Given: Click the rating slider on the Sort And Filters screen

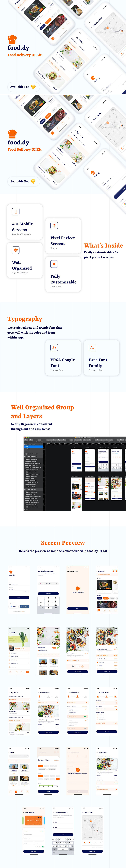Looking at the screenshot, I should pyautogui.click(x=48, y=786).
